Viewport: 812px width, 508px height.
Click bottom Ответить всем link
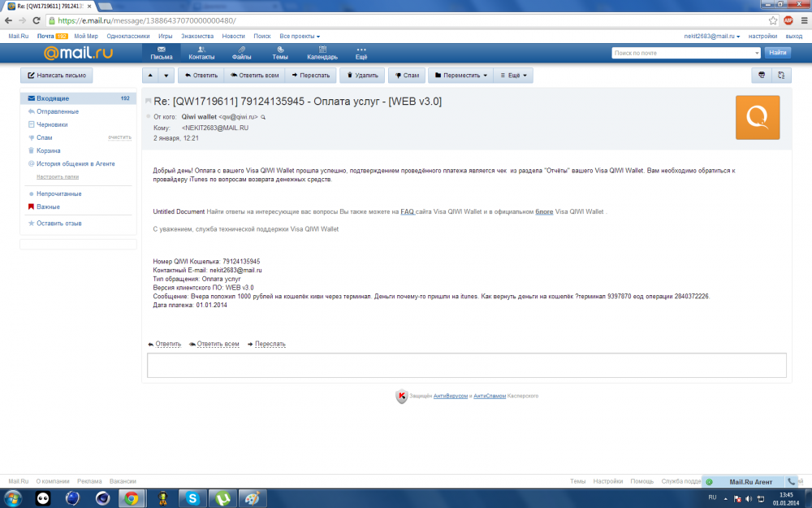pyautogui.click(x=218, y=344)
